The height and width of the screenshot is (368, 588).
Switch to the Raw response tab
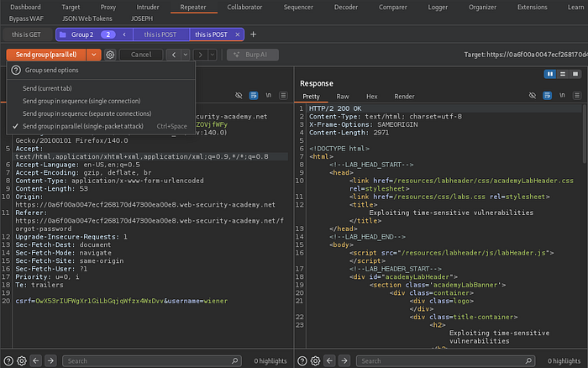343,97
